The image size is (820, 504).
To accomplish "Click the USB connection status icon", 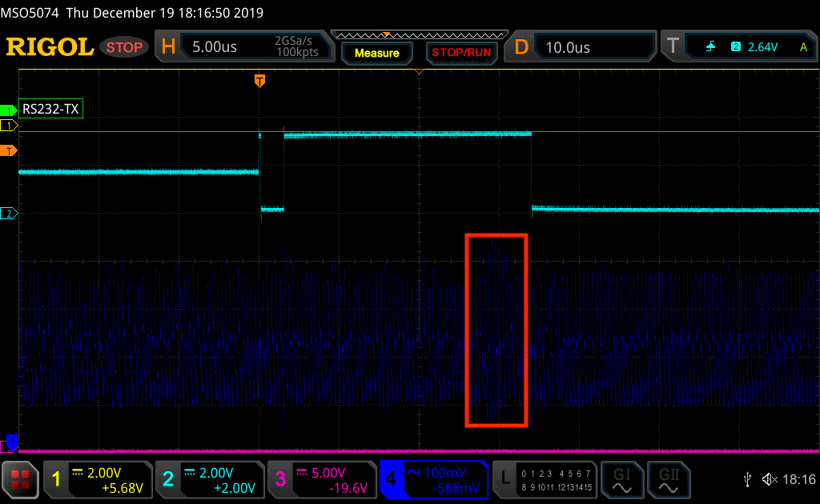I will tap(748, 479).
